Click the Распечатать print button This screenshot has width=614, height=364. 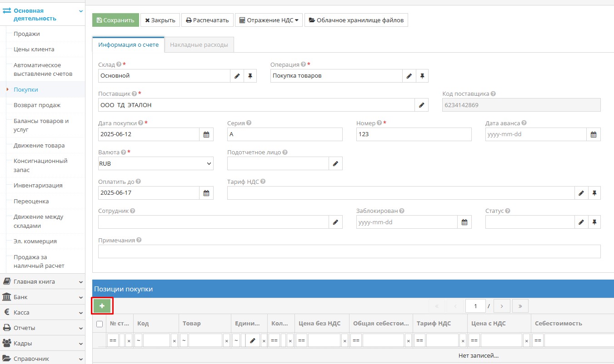click(207, 20)
